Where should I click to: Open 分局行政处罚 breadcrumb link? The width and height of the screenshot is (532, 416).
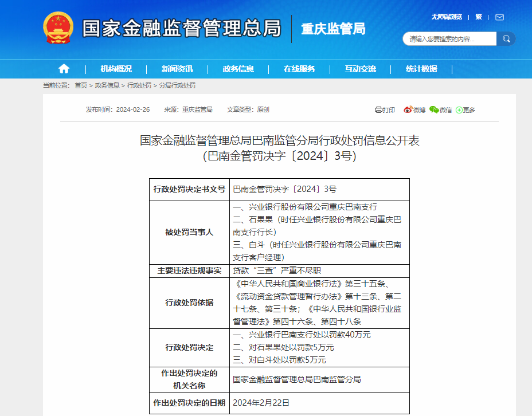tap(177, 87)
